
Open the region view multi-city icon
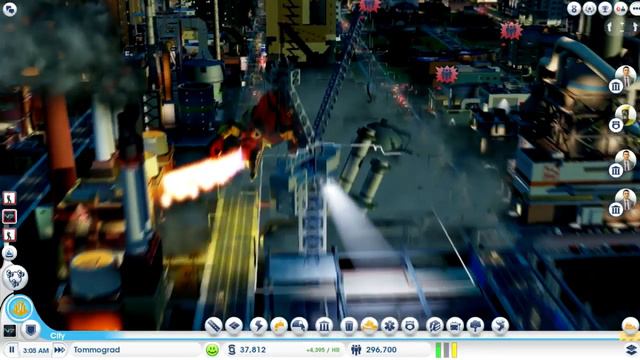tap(15, 278)
